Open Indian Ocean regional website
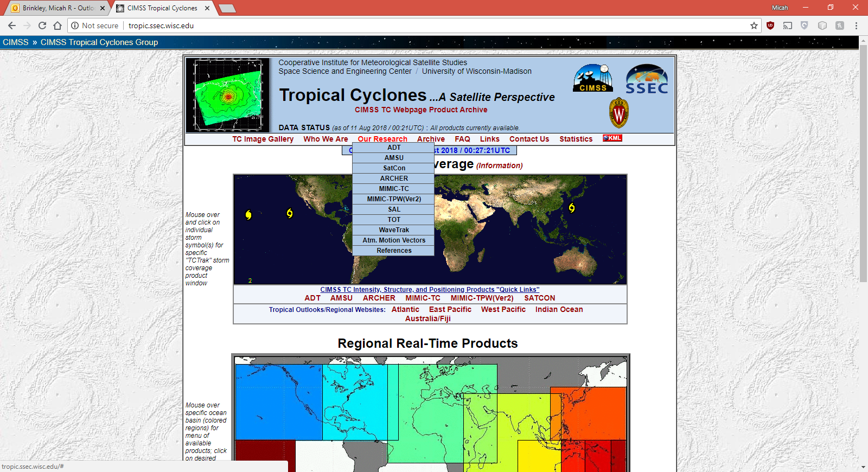868x472 pixels. tap(559, 309)
